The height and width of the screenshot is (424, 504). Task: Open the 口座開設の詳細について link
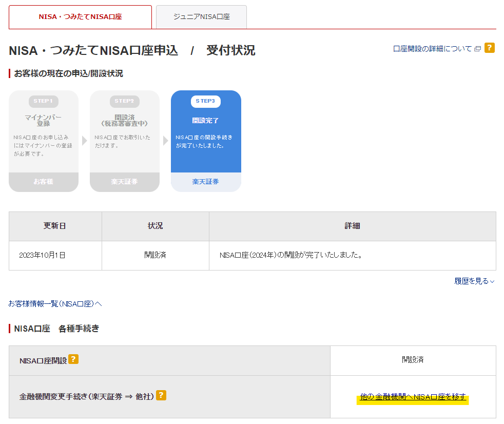pos(432,49)
